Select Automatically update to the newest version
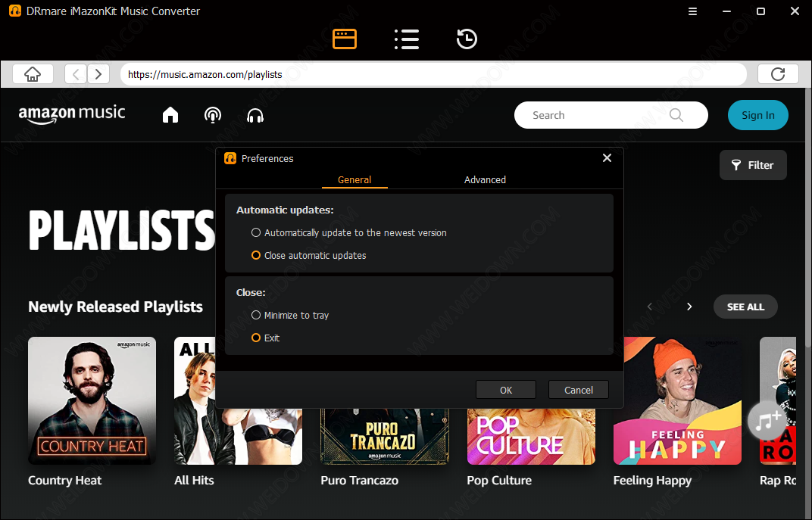Viewport: 812px width, 520px height. point(348,233)
